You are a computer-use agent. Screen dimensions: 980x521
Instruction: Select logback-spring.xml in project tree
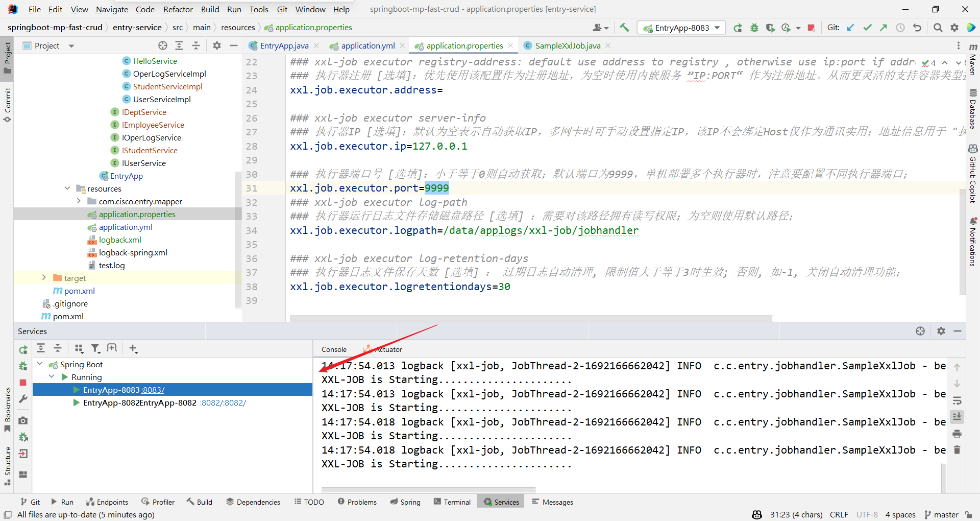tap(133, 252)
